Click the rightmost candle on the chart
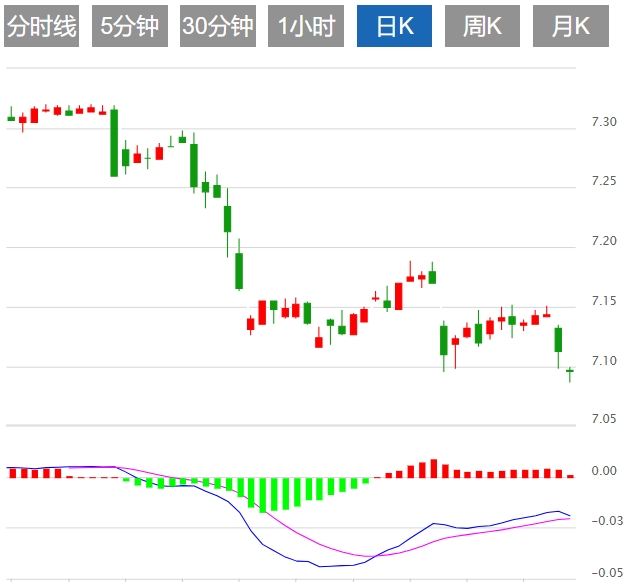This screenshot has height=582, width=633. 570,372
